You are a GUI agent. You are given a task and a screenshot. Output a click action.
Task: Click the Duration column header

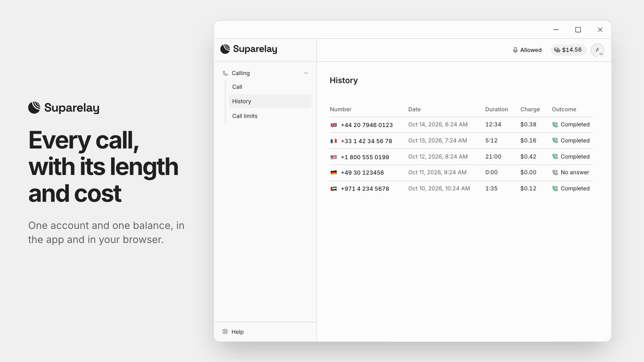496,109
